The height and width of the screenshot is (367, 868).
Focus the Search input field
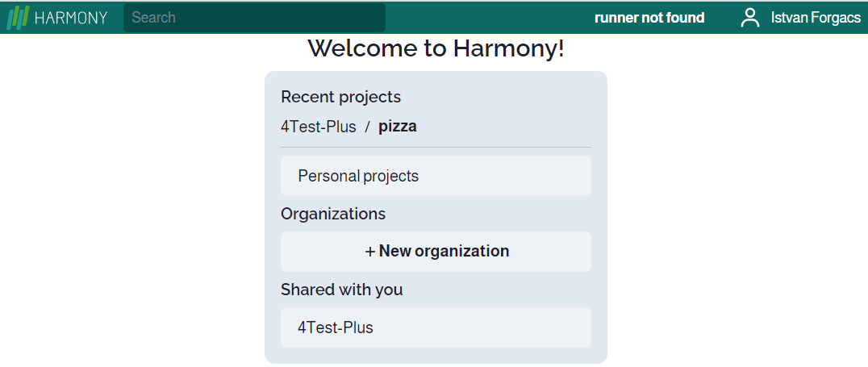point(254,18)
